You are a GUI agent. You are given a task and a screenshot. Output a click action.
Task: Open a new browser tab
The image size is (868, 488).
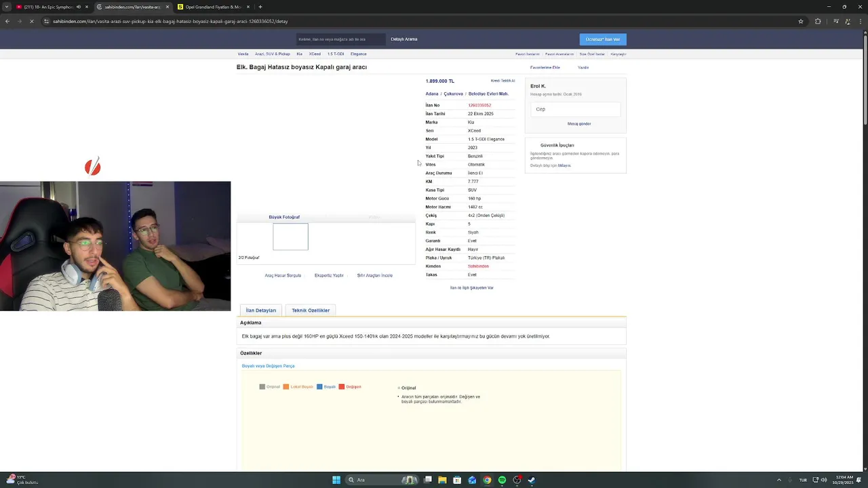coord(260,7)
